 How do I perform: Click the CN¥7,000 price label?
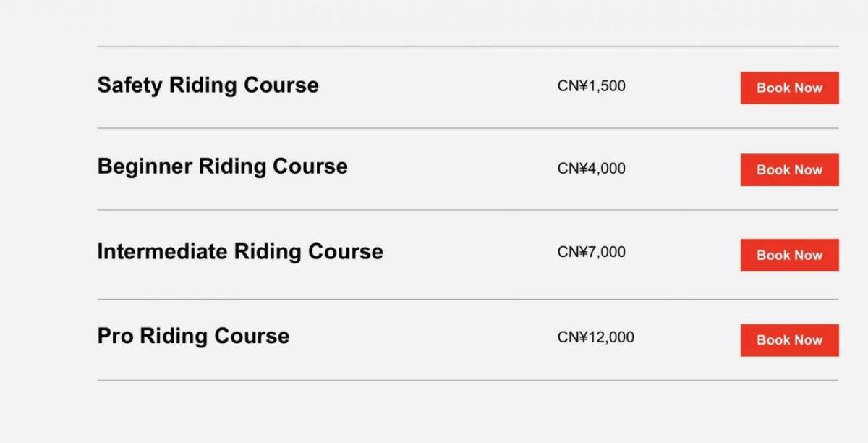click(591, 252)
